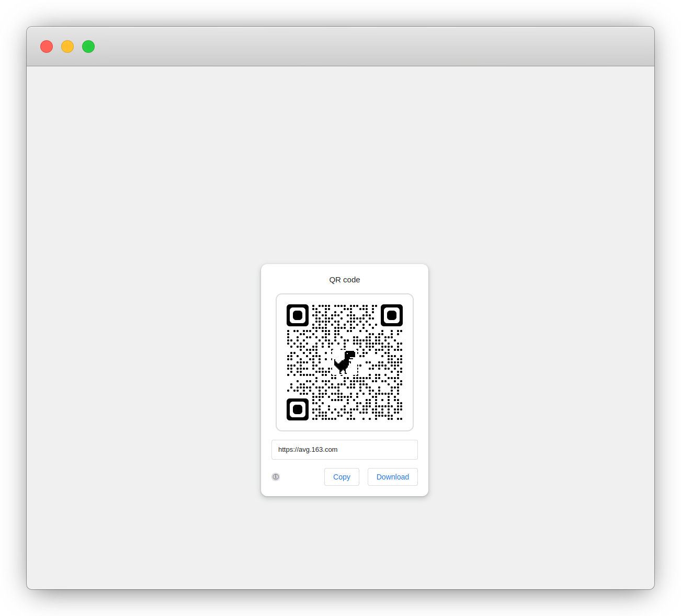Focus the https://avg.163.com URL field
Screen dimensions: 681x616
point(345,450)
